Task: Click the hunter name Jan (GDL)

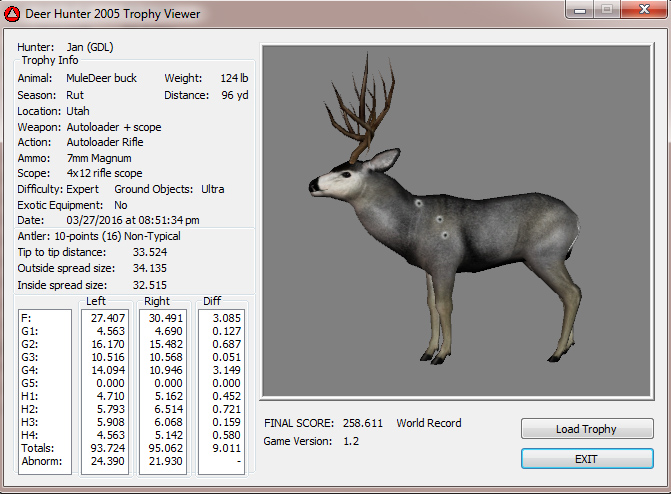Action: coord(89,46)
